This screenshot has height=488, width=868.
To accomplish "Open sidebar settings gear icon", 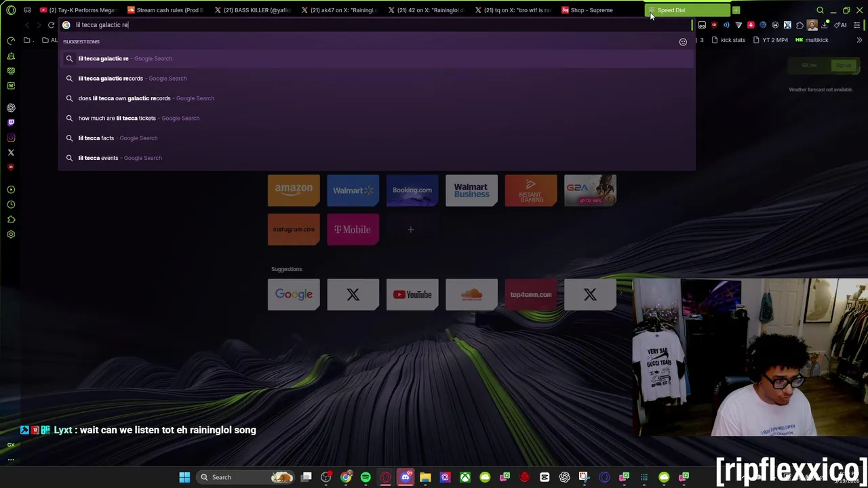I will 11,235.
